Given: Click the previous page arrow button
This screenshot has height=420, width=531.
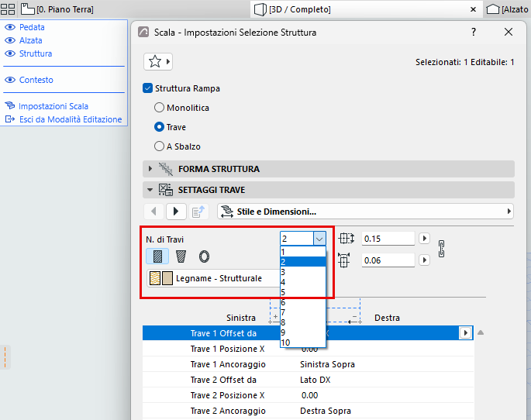Looking at the screenshot, I should tap(153, 212).
